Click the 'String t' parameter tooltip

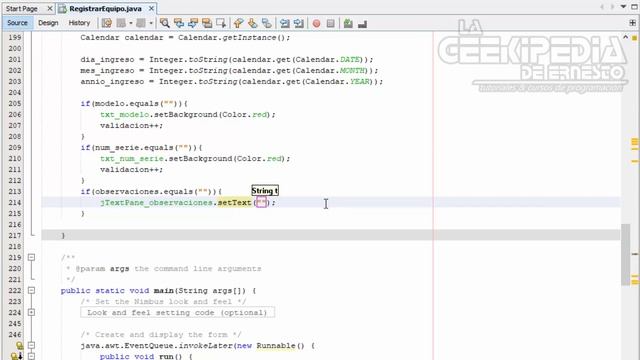pyautogui.click(x=265, y=191)
